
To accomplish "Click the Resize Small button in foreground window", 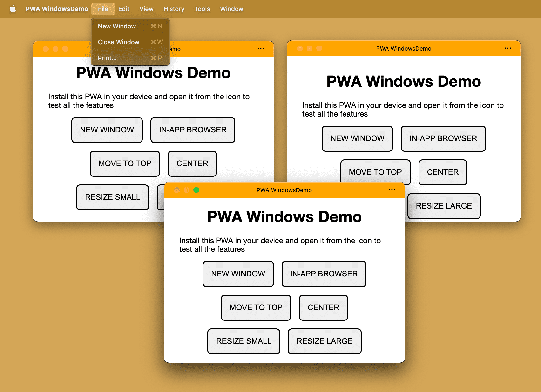I will point(243,341).
